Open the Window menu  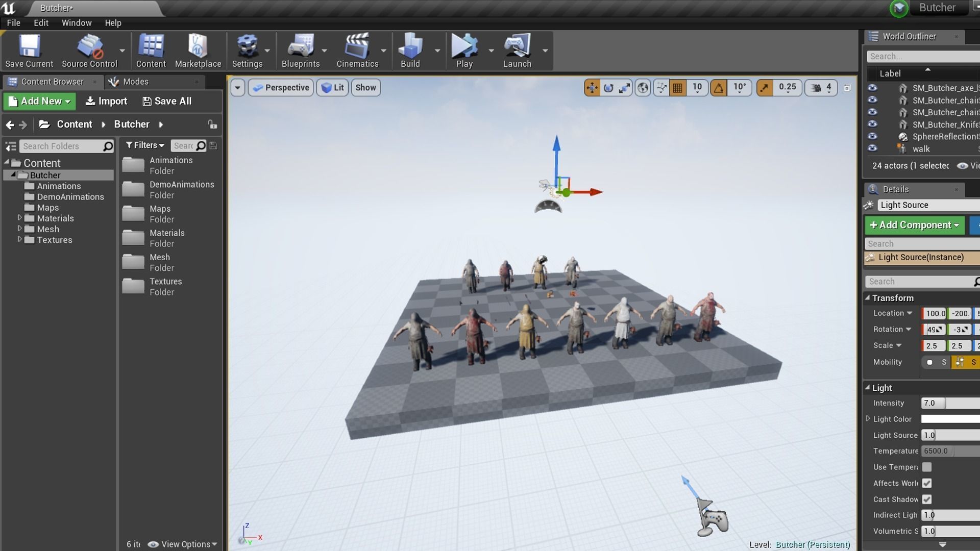point(77,23)
